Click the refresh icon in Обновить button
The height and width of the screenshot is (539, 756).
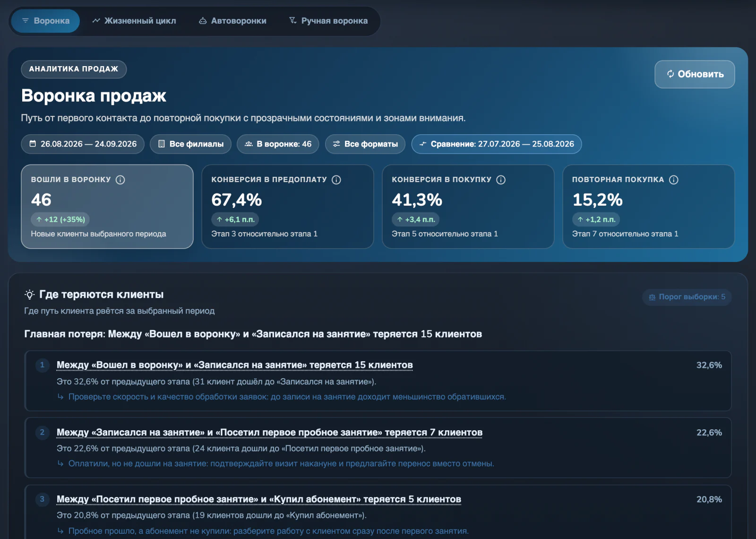point(670,74)
